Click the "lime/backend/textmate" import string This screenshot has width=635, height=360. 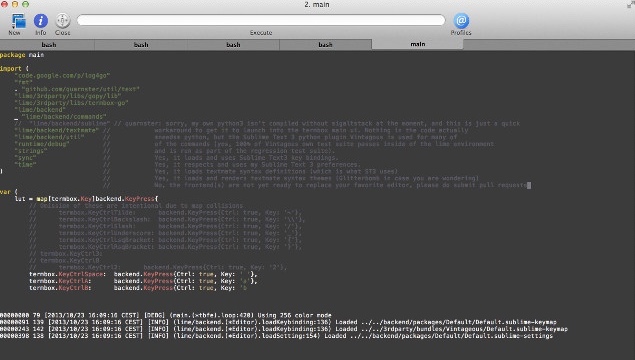click(57, 130)
